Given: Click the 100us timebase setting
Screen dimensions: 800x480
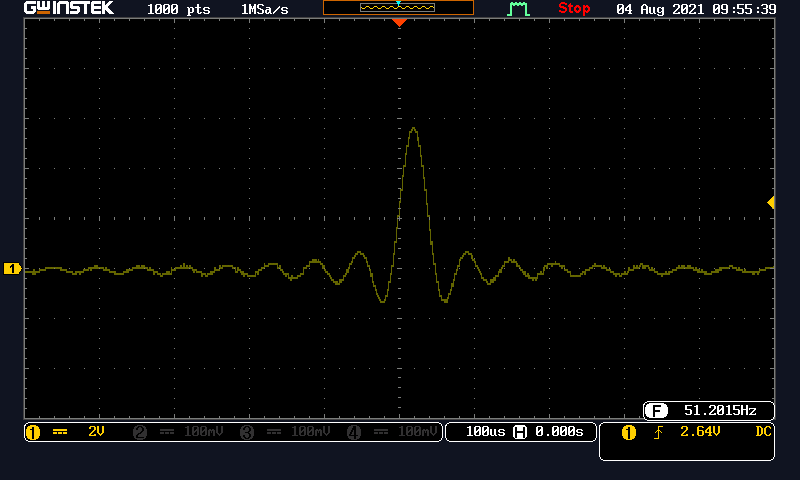Looking at the screenshot, I should click(x=486, y=432).
